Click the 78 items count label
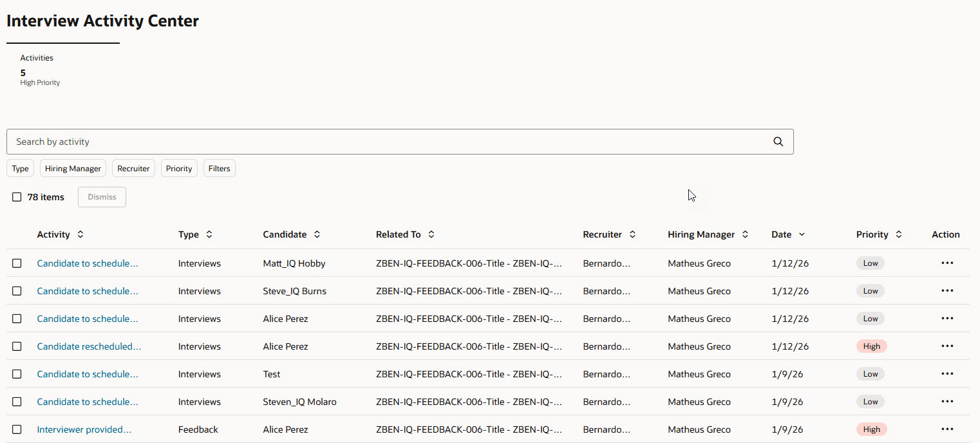 [x=46, y=197]
